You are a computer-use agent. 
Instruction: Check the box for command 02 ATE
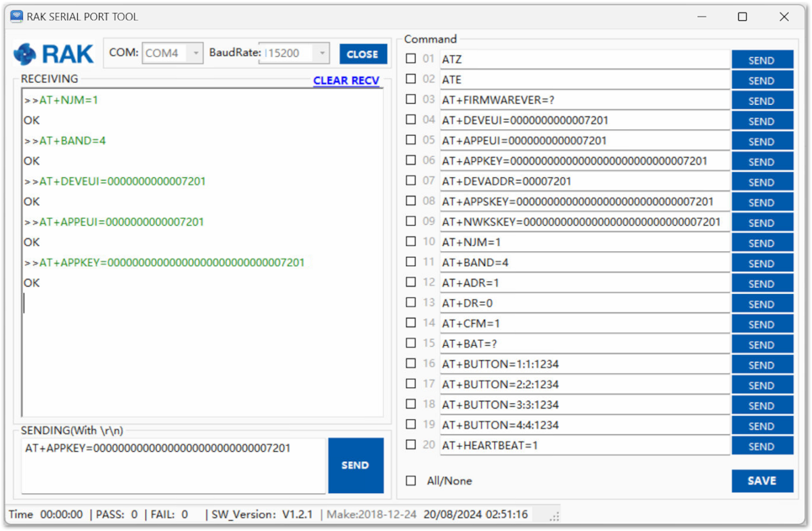(x=411, y=79)
